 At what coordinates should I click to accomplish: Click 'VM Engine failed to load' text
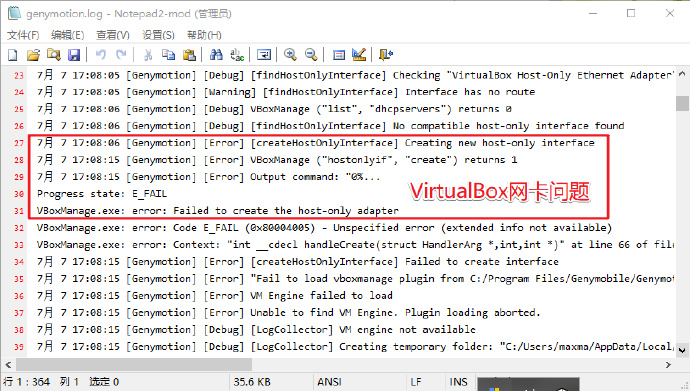321,296
